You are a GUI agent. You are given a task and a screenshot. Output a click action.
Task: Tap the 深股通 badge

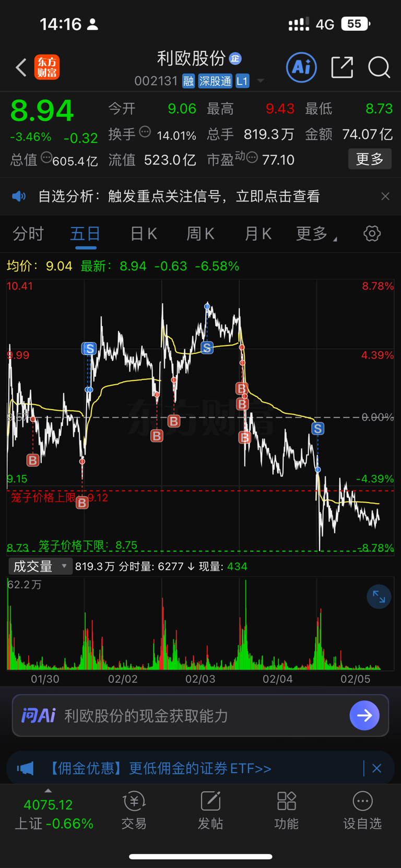click(x=215, y=81)
